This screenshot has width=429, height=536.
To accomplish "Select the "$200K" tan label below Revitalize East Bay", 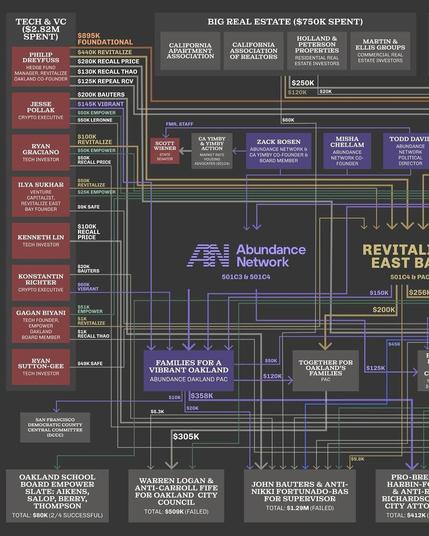I will (384, 310).
